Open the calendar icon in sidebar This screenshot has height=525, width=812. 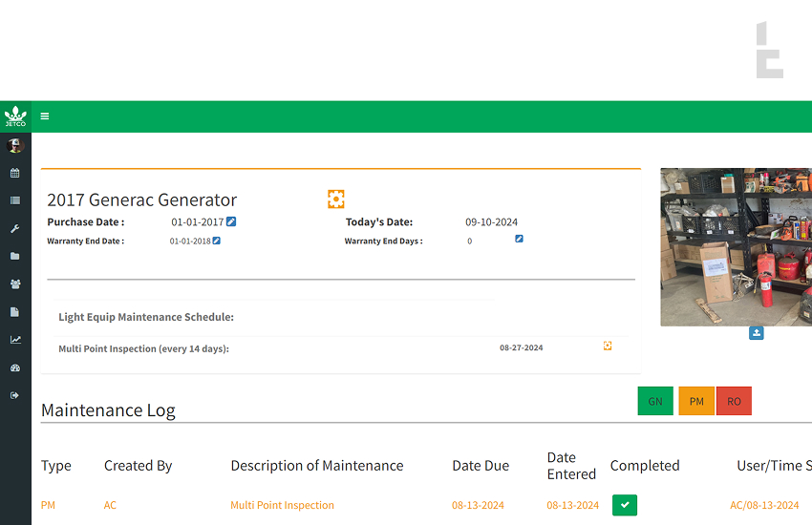click(x=15, y=174)
